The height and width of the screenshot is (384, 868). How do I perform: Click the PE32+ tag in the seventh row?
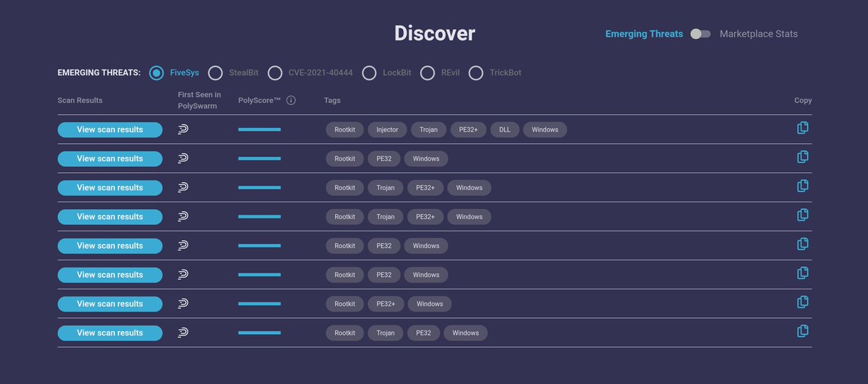[386, 304]
